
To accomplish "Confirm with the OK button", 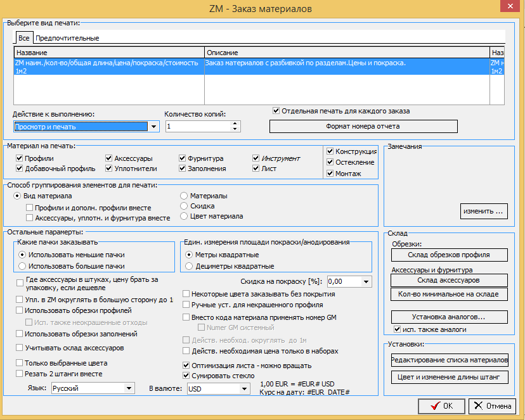I will point(441,406).
